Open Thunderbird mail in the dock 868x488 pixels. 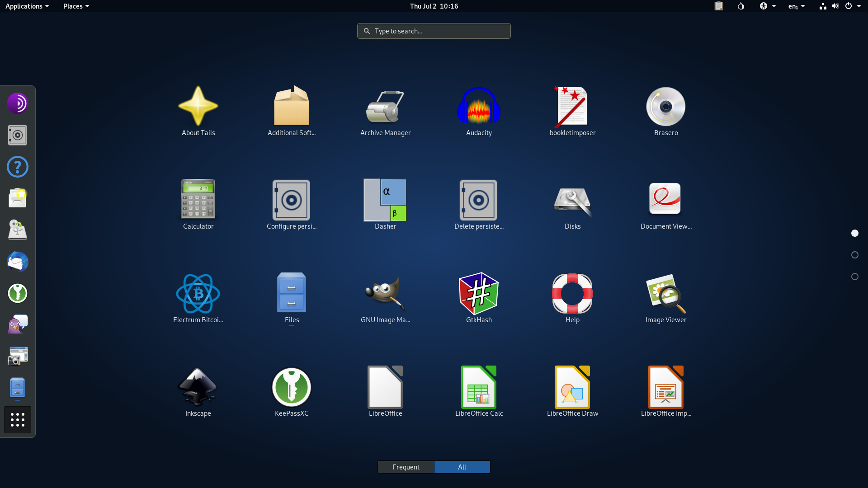coord(18,262)
